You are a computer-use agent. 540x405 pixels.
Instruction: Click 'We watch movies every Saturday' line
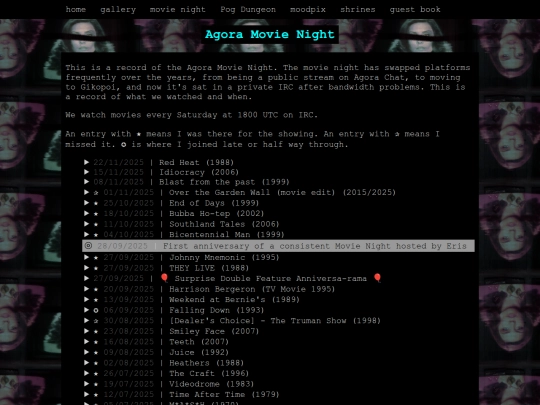pos(191,115)
